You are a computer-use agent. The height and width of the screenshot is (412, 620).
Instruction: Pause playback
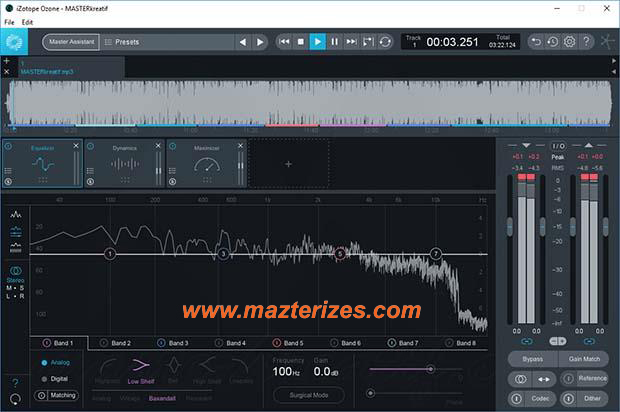(x=335, y=42)
